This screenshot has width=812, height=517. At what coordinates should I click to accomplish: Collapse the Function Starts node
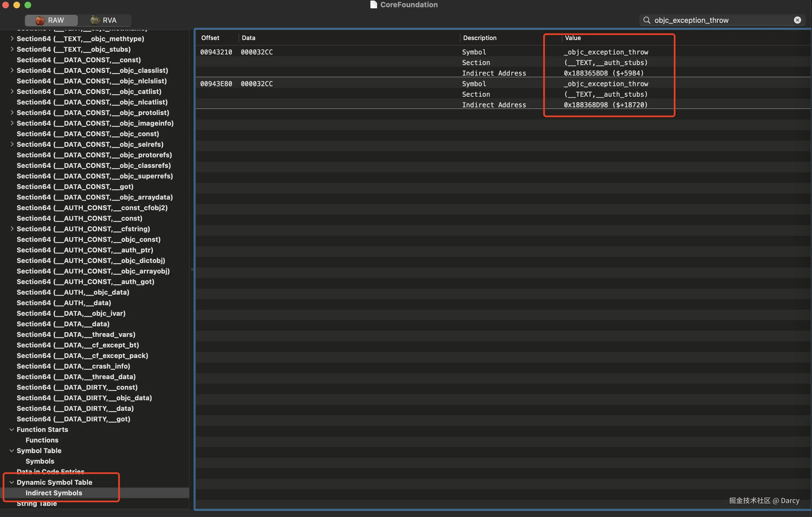click(12, 429)
